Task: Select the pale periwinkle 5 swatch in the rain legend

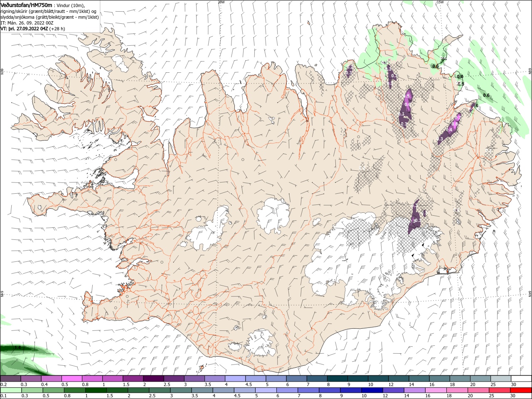Action: pos(266,390)
